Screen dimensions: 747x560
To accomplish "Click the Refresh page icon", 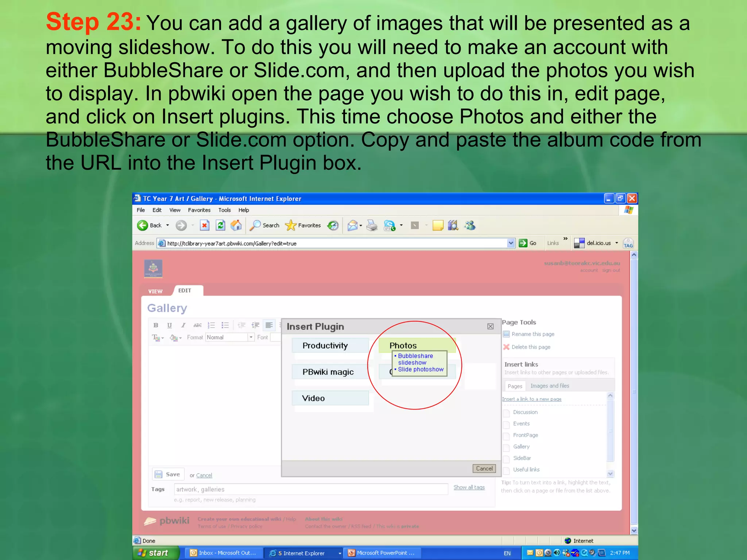I will click(x=220, y=225).
